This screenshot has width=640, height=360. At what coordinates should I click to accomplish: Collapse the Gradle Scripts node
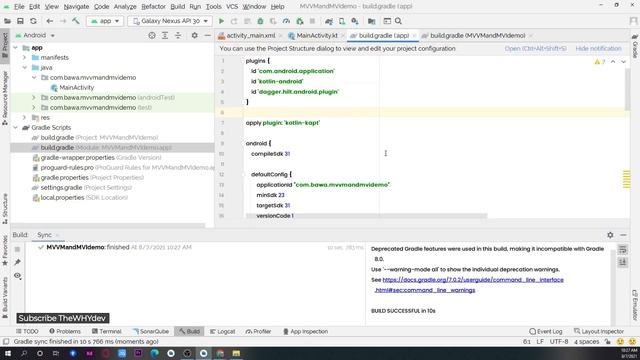click(x=16, y=127)
